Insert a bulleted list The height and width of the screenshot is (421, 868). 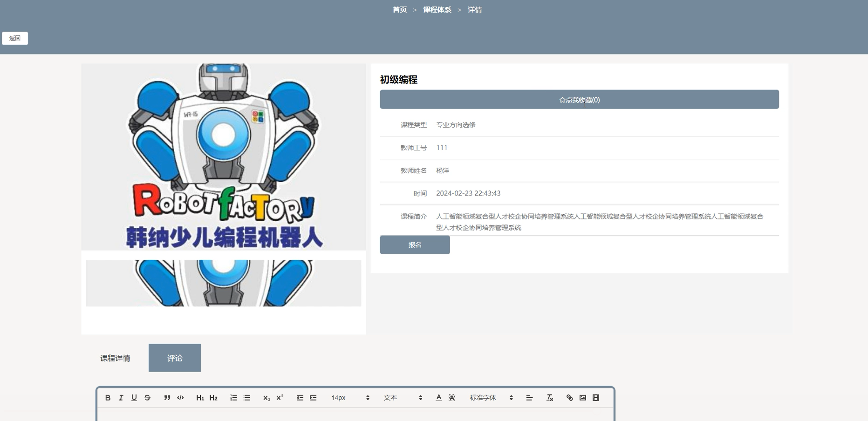click(247, 398)
